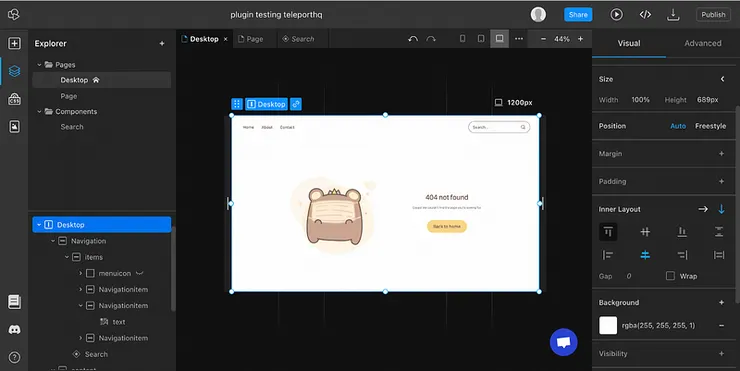Remove background with the minus icon

point(721,325)
